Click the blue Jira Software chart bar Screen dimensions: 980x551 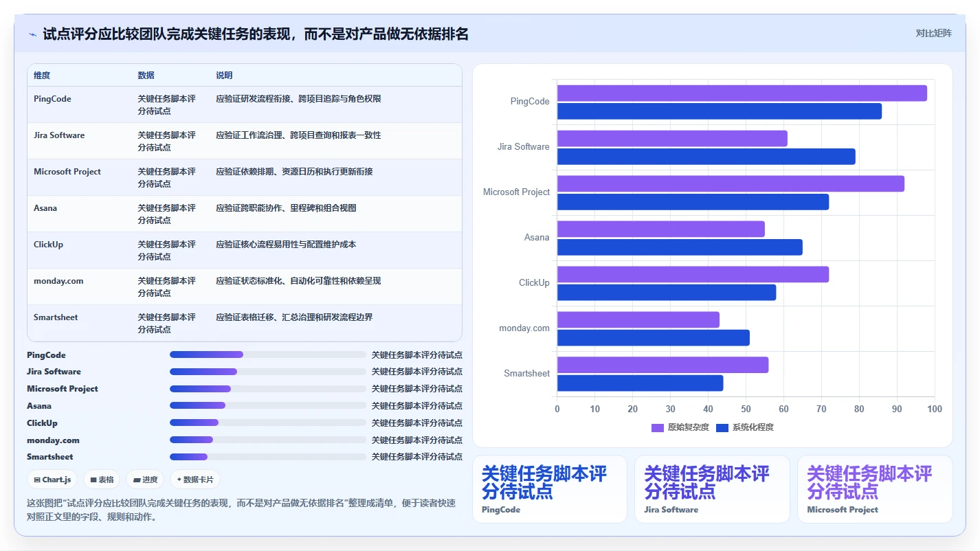(x=706, y=157)
